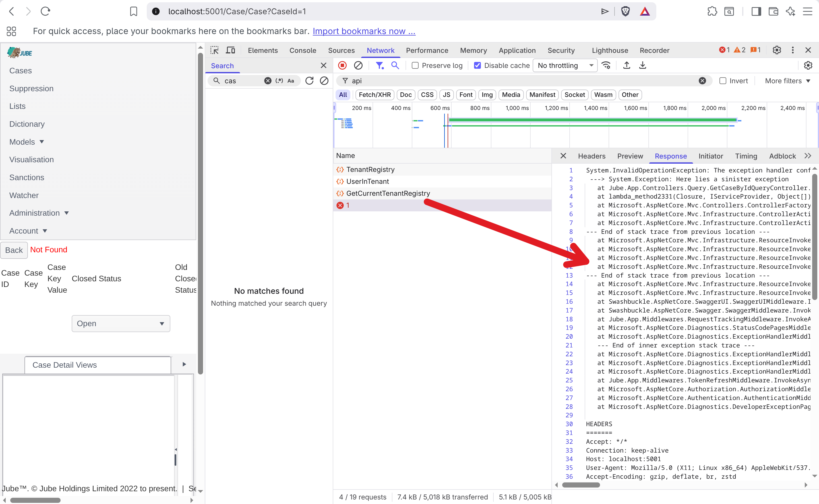Toggle the network filter funnel icon
This screenshot has height=504, width=819.
click(380, 65)
